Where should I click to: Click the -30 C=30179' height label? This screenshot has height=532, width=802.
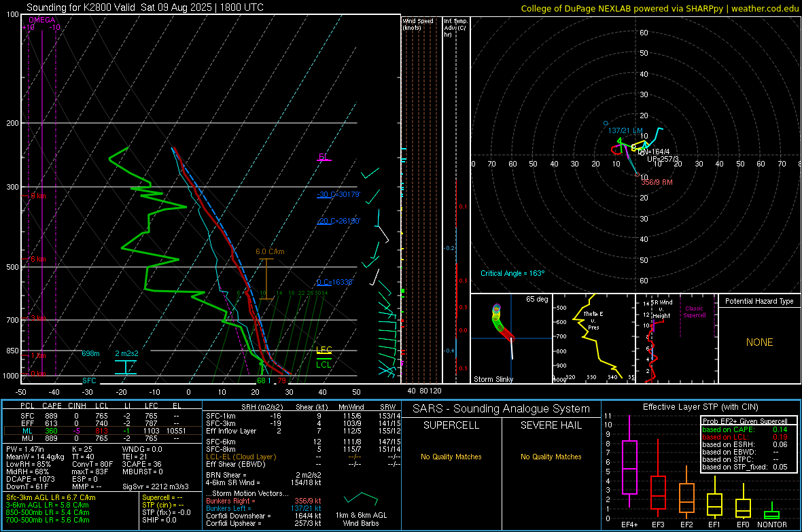338,194
